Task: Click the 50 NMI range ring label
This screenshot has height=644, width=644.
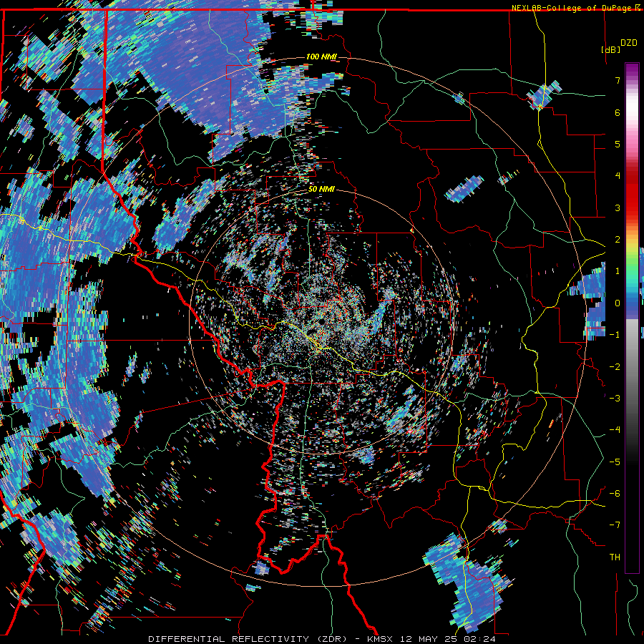Action: pos(321,189)
